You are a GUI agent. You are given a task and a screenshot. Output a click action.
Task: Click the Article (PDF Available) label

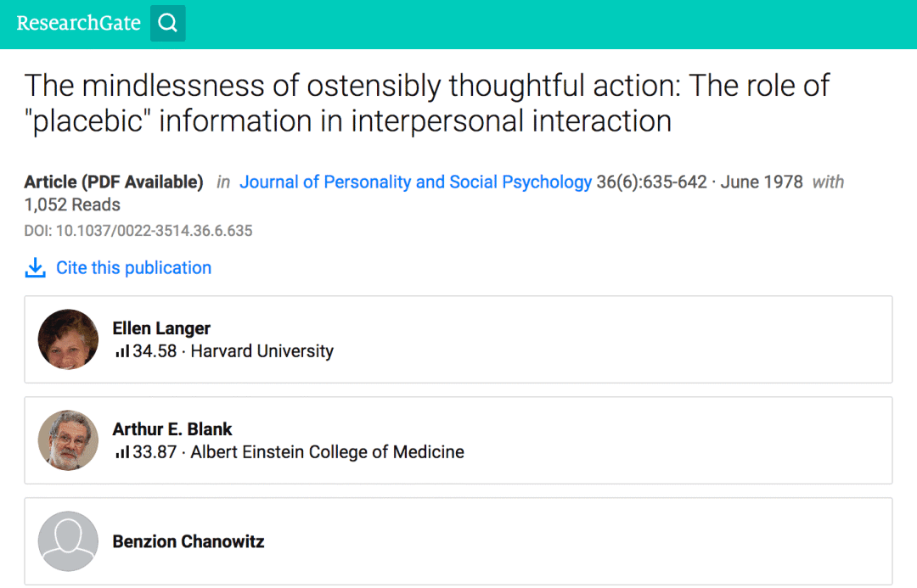coord(114,182)
